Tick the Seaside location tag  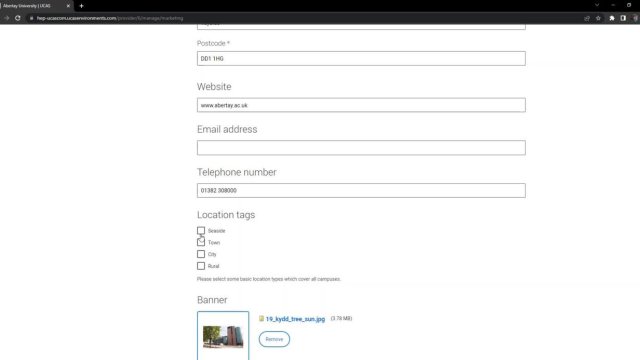[x=201, y=231]
